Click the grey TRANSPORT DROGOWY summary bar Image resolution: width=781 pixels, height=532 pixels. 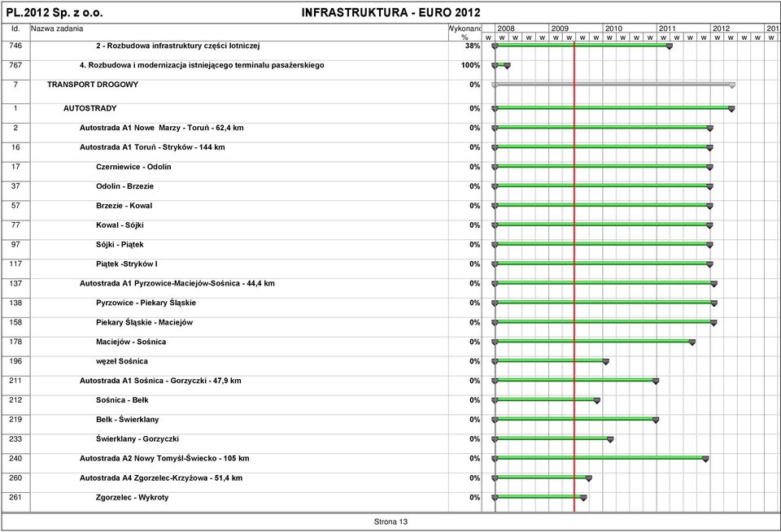pyautogui.click(x=613, y=84)
